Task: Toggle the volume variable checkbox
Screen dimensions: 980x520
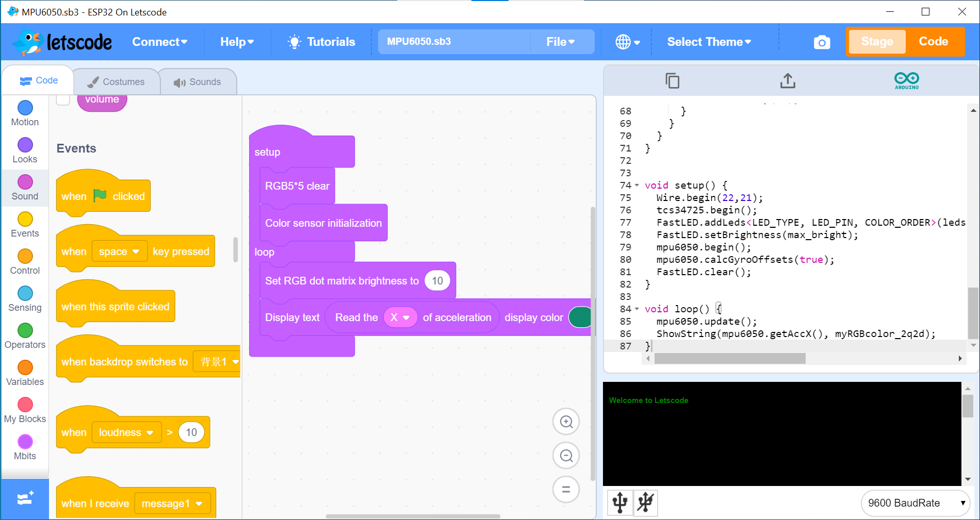Action: click(63, 99)
